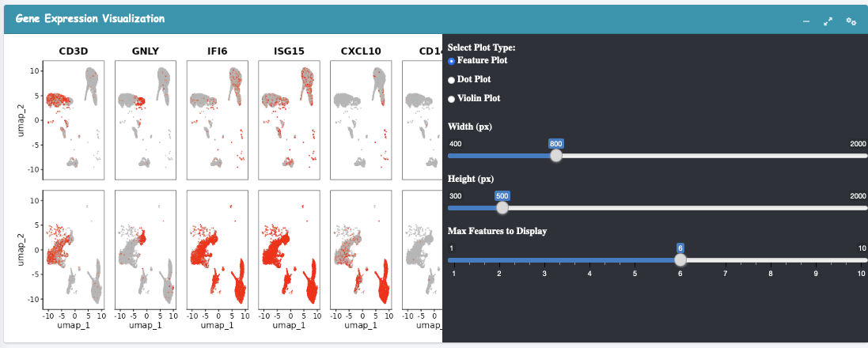Open the card settings gears icon
Viewport: 868px width, 348px height.
click(x=851, y=21)
